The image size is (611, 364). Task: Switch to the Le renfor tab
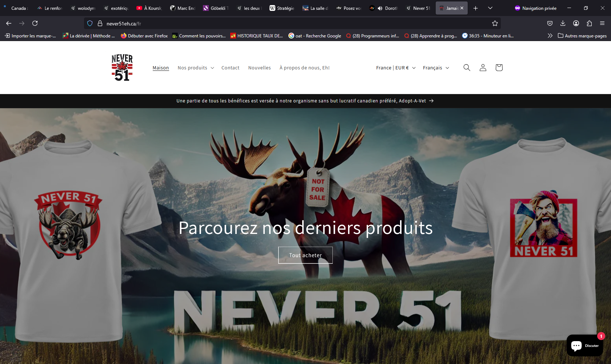(49, 8)
